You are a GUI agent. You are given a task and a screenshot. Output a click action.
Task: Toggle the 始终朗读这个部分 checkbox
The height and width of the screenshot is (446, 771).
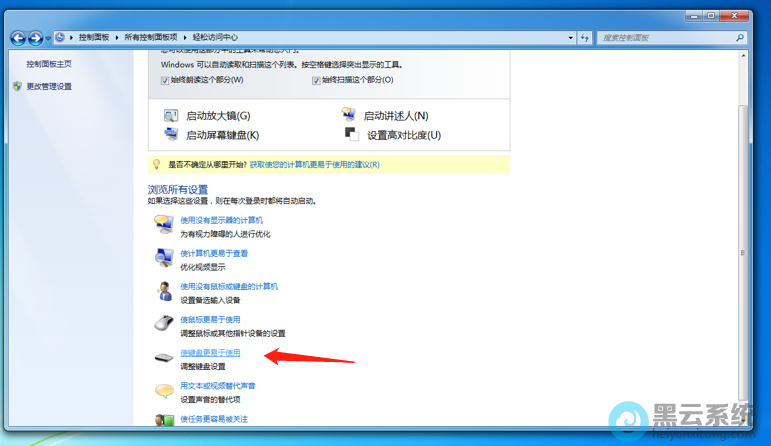[166, 80]
